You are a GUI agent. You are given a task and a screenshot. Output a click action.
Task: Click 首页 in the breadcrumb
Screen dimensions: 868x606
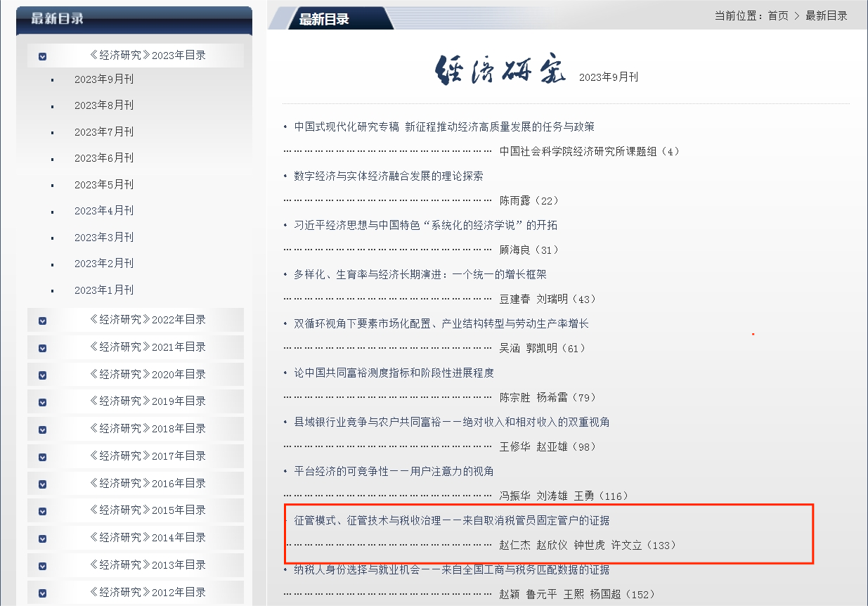point(778,16)
